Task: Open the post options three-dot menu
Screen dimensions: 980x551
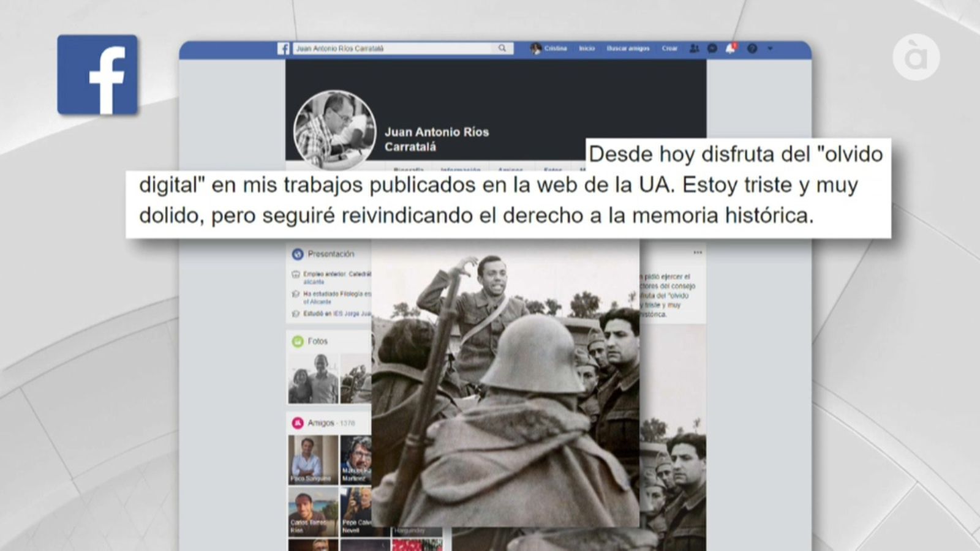Action: 698,252
